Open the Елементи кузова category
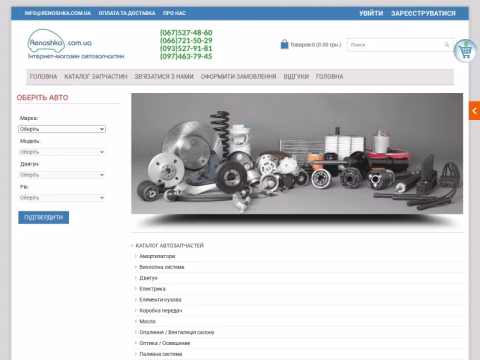Screen dimensions: 480x360 (160, 300)
